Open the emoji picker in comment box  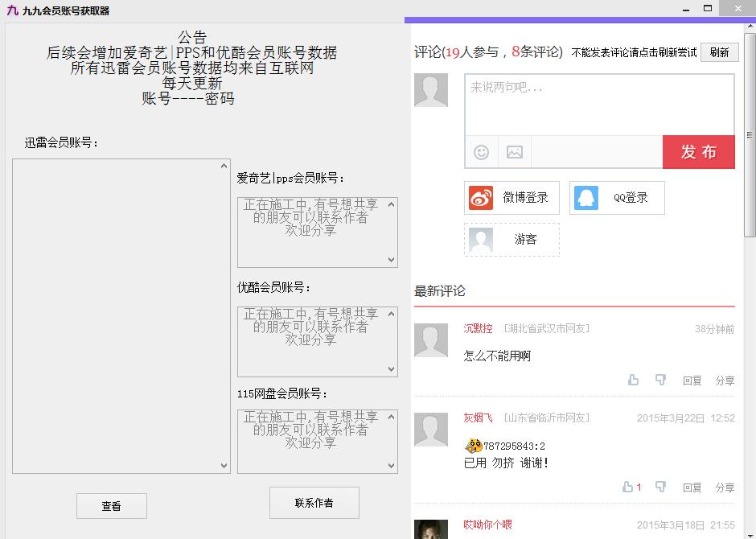[x=480, y=152]
